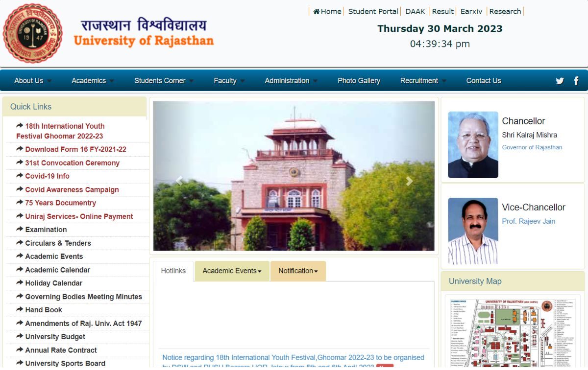Viewport: 588px width, 370px height.
Task: Click arrow icon beside Hand Book
Action: 20,309
